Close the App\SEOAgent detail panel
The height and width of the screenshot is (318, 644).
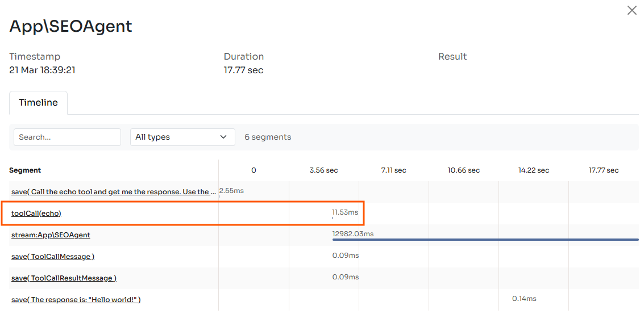tap(631, 10)
